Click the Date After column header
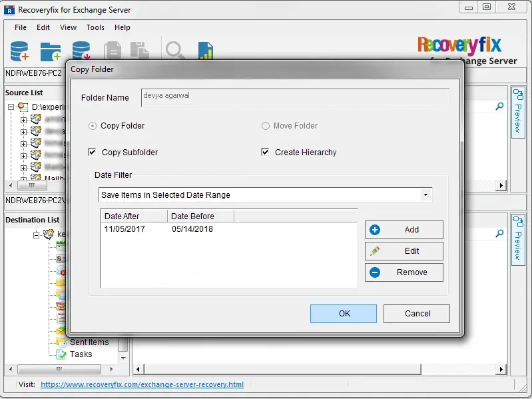532x399 pixels. pyautogui.click(x=134, y=216)
